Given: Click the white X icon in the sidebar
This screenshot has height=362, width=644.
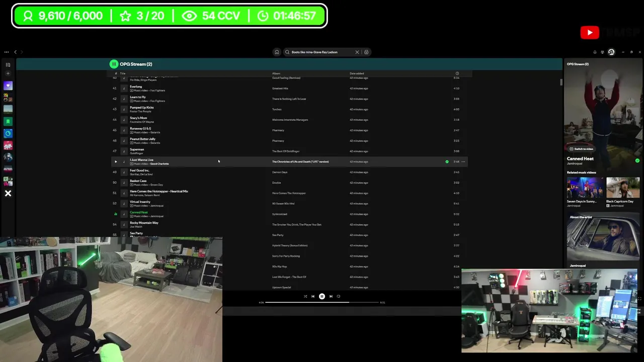Looking at the screenshot, I should 8,193.
